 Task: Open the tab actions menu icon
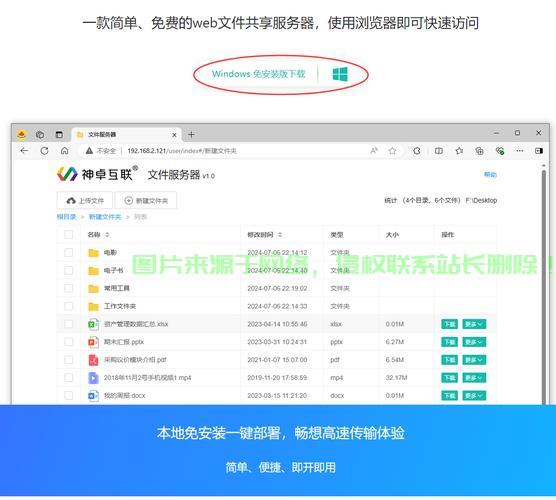tap(59, 134)
